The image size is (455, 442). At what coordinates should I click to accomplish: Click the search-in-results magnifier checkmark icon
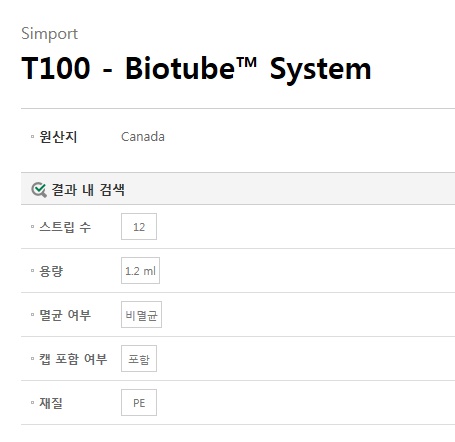39,190
